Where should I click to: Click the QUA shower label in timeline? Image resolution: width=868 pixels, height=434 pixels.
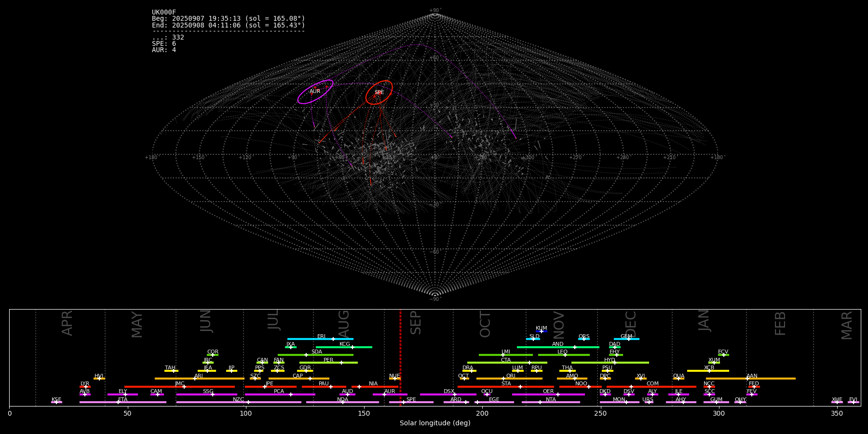click(679, 376)
